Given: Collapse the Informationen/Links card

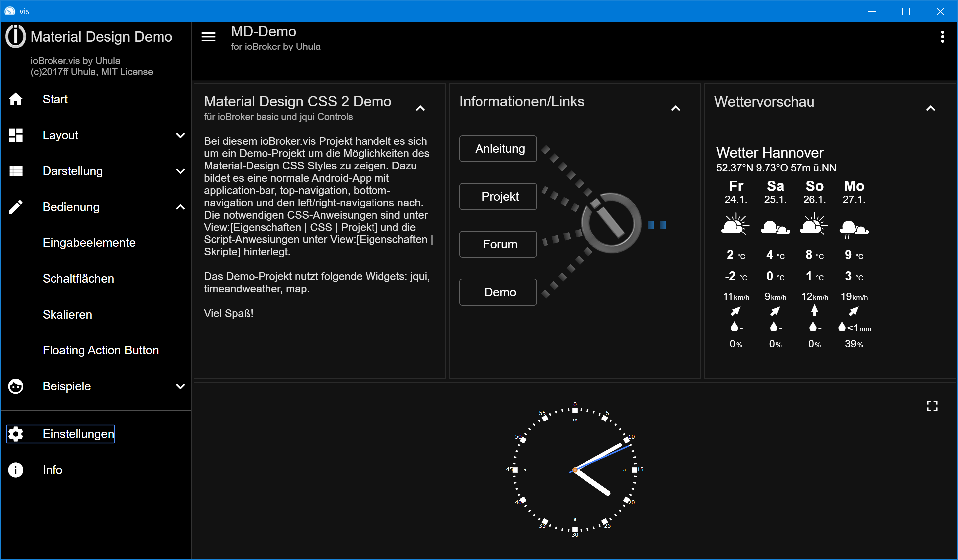Looking at the screenshot, I should click(675, 109).
